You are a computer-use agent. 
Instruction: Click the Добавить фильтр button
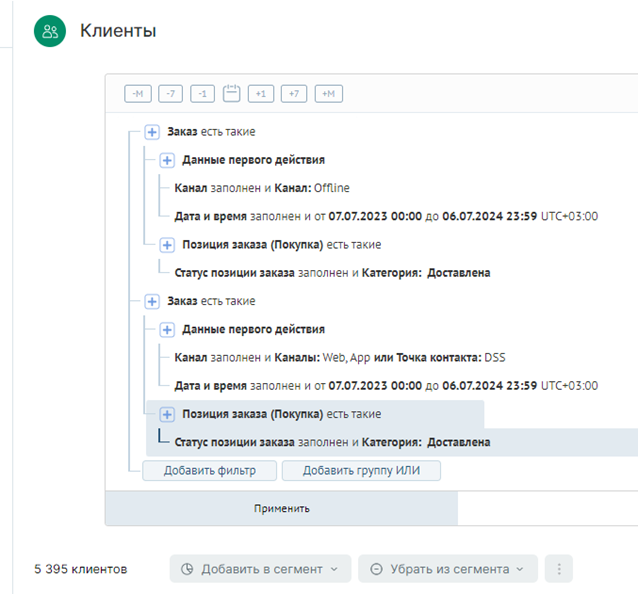tap(209, 470)
